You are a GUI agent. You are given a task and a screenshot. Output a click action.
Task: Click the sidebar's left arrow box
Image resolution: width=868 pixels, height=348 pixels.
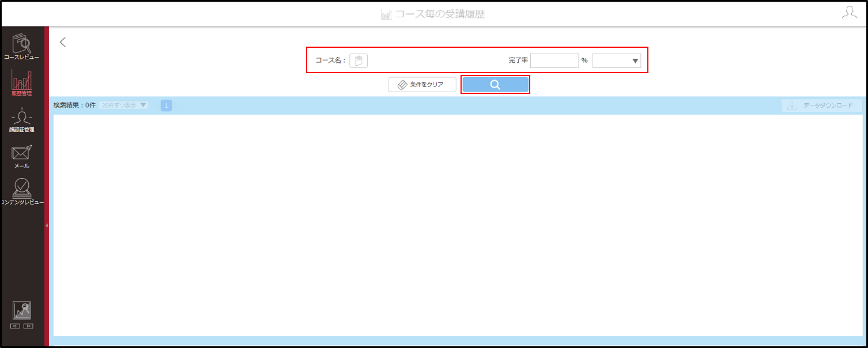pyautogui.click(x=16, y=326)
